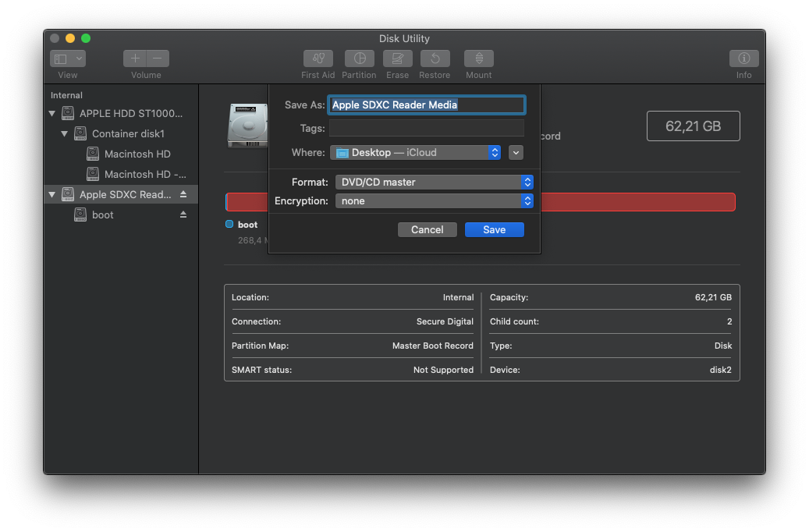Collapse the Apple SDXC Reader tree

tap(52, 194)
